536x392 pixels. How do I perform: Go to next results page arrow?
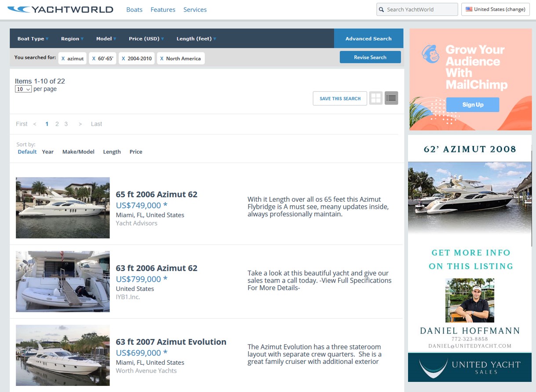80,124
